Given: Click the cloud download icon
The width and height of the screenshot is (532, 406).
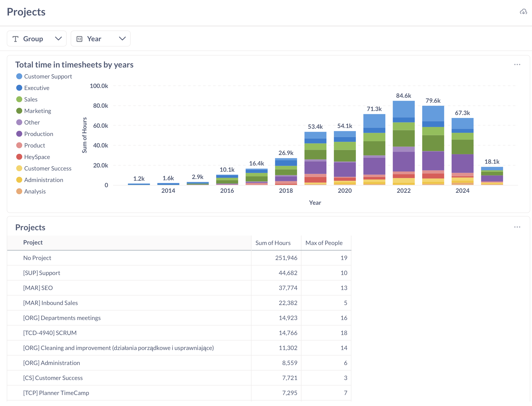Looking at the screenshot, I should coord(523,12).
